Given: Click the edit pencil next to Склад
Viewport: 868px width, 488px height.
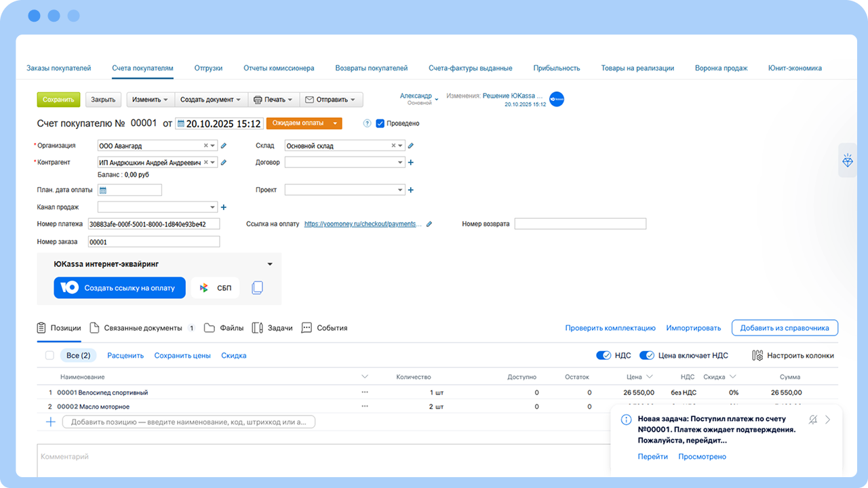Looking at the screenshot, I should coord(411,146).
